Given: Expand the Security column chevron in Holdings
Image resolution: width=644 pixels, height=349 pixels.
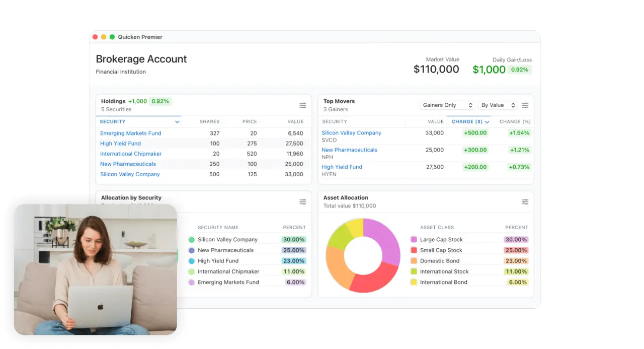Looking at the screenshot, I should [177, 122].
